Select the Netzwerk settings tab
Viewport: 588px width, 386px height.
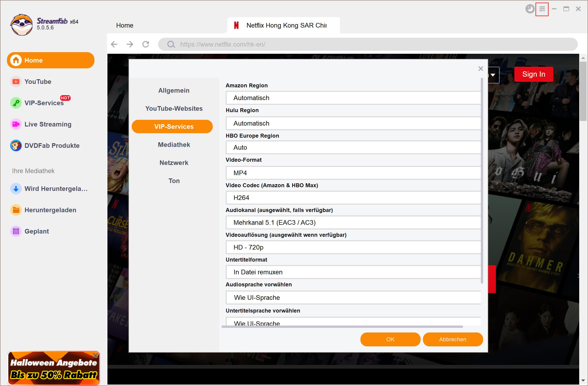(x=174, y=163)
